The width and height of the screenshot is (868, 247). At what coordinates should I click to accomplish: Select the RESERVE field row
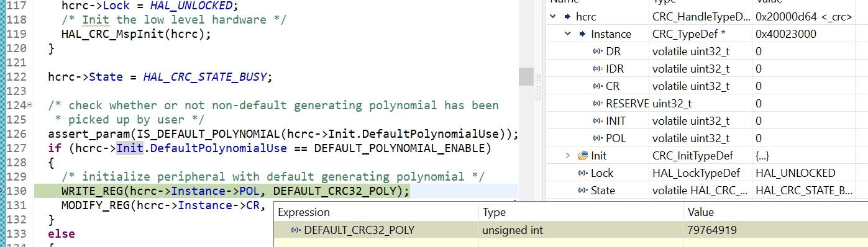coord(706,104)
